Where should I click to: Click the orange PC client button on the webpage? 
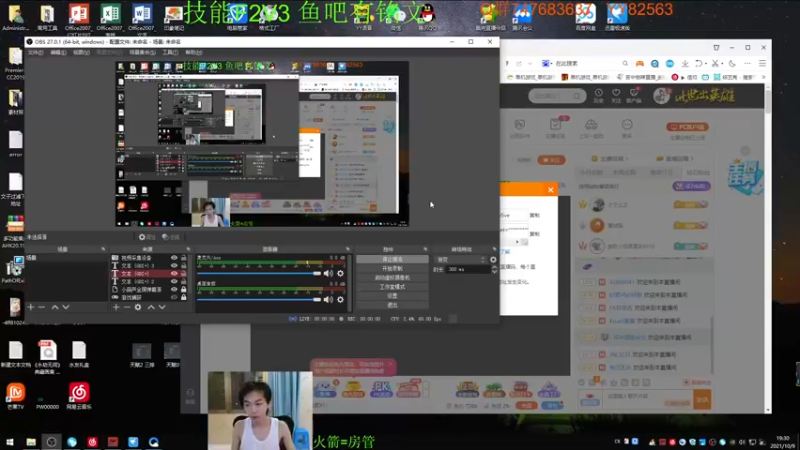tap(687, 127)
